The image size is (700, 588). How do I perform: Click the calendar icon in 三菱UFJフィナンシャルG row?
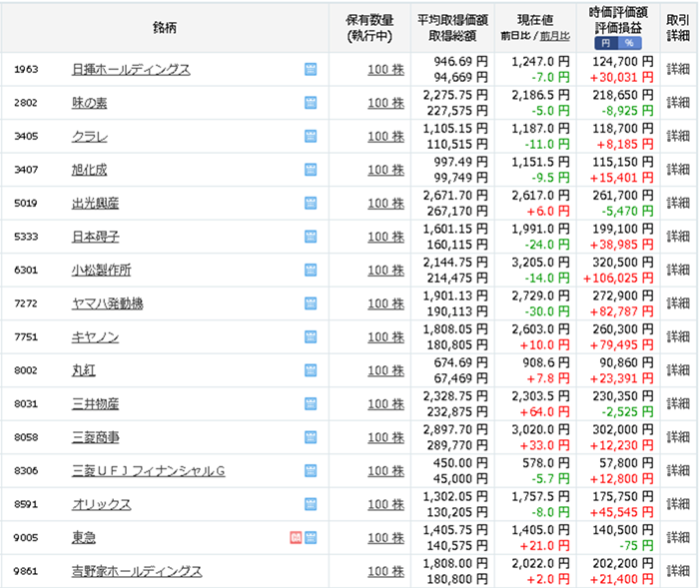pyautogui.click(x=311, y=471)
